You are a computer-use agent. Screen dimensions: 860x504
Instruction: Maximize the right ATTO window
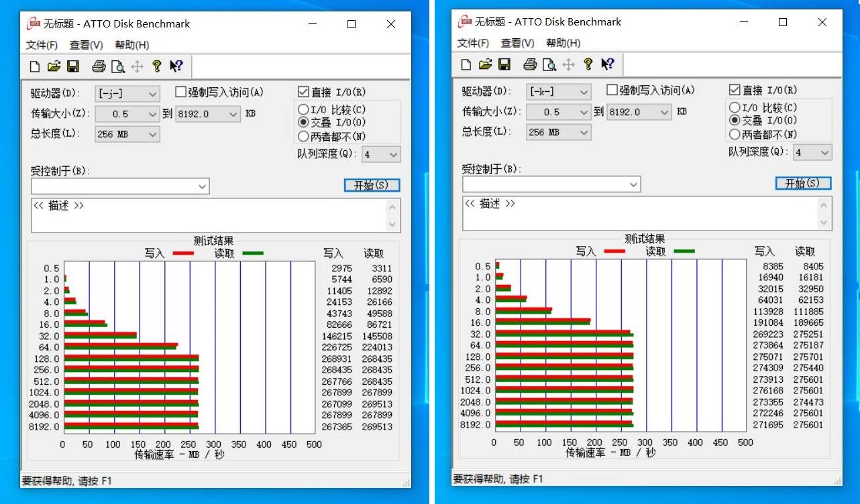coord(783,22)
